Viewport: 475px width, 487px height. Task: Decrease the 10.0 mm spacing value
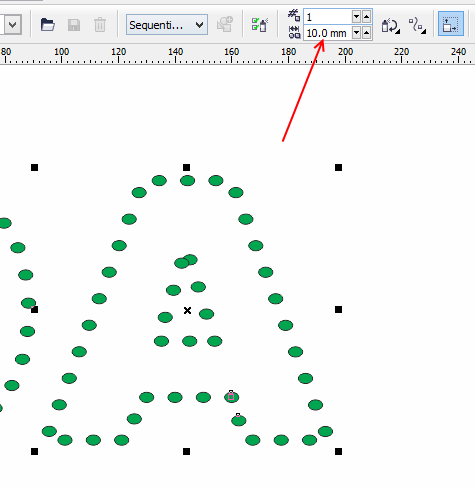tap(356, 33)
